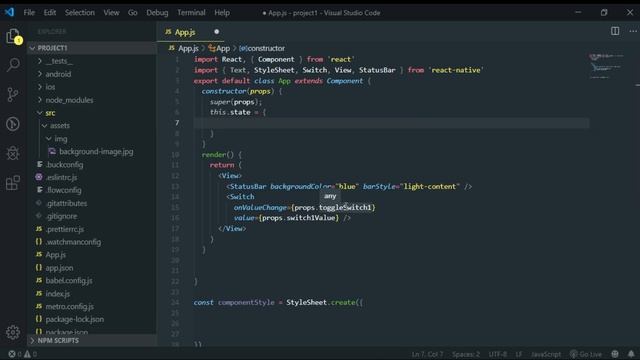640x360 pixels.
Task: Open the Debug view icon
Action: (x=13, y=124)
